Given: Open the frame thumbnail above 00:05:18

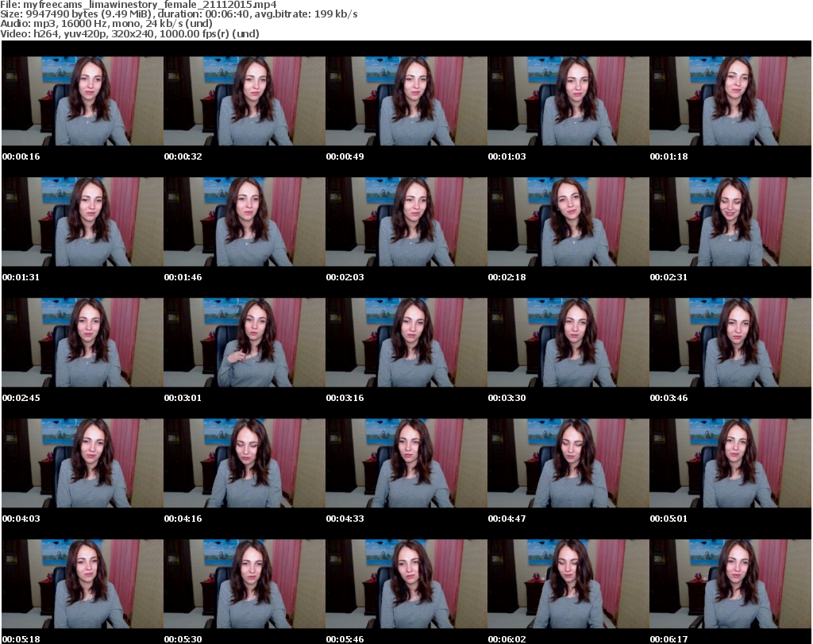Looking at the screenshot, I should 83,584.
